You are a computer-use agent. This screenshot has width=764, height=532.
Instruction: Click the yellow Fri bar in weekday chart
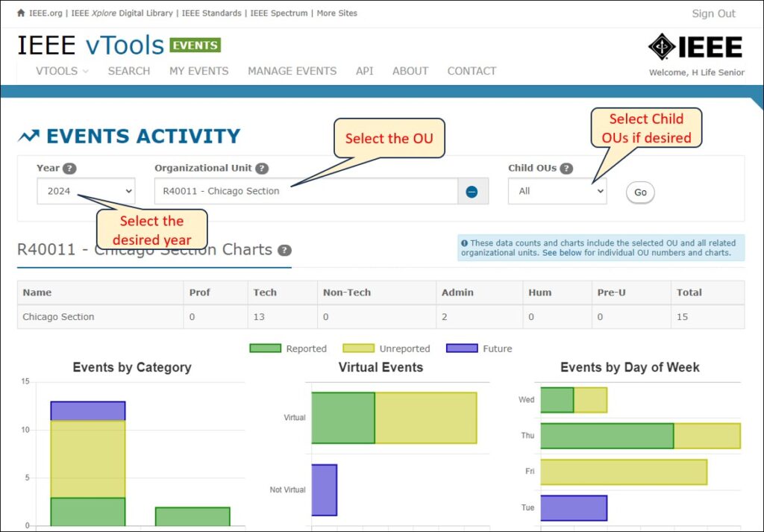click(x=624, y=472)
